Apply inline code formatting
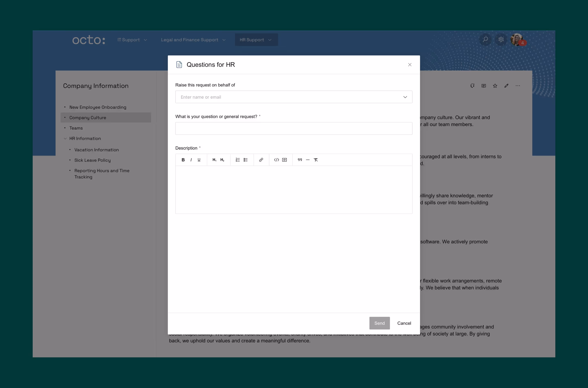 pyautogui.click(x=277, y=160)
